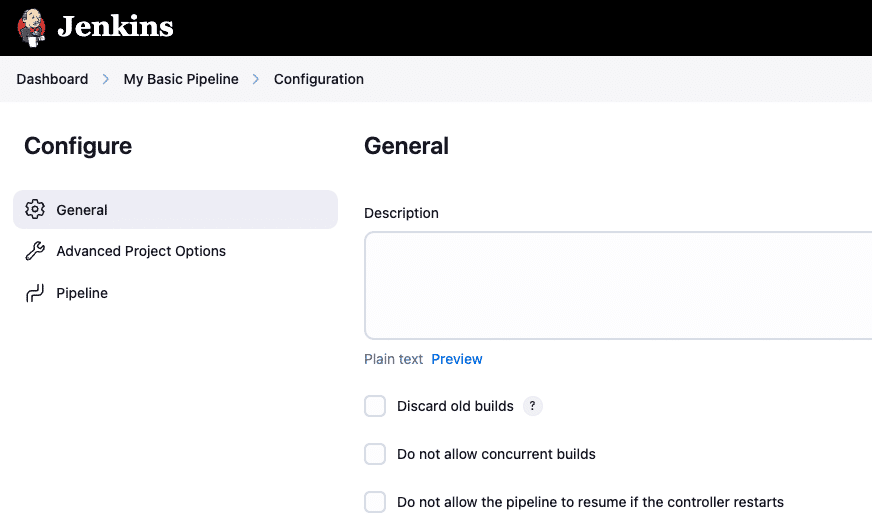Enable Do not allow concurrent builds
This screenshot has width=872, height=515.
(375, 454)
